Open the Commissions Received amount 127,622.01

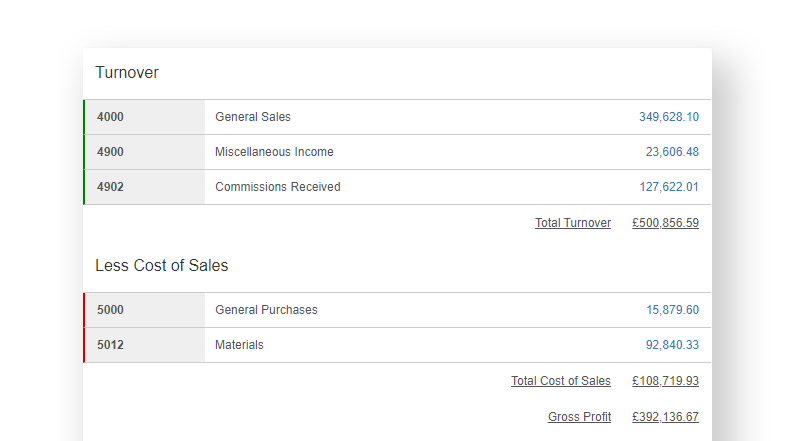[668, 187]
